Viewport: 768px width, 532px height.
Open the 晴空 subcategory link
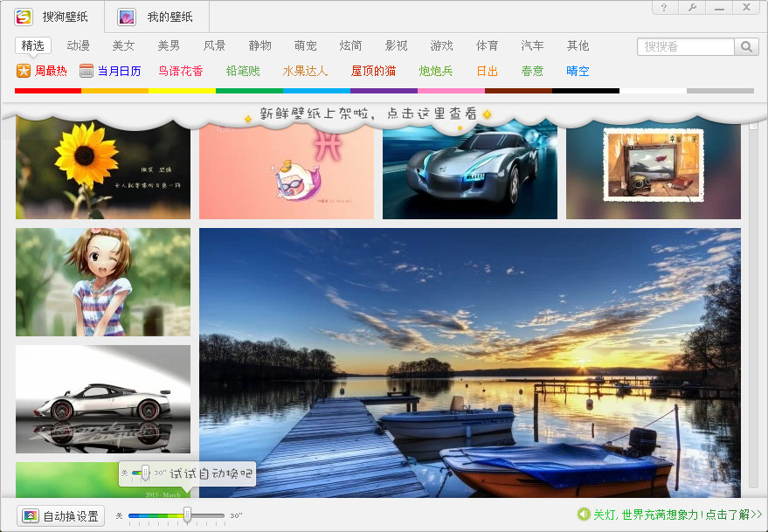point(576,71)
